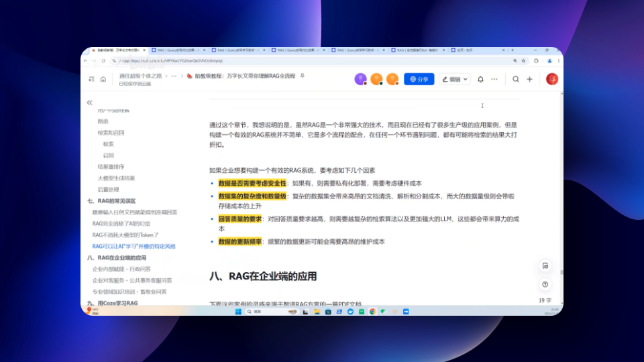Click the floating document tools icon above help
The image size is (644, 362).
tap(545, 265)
